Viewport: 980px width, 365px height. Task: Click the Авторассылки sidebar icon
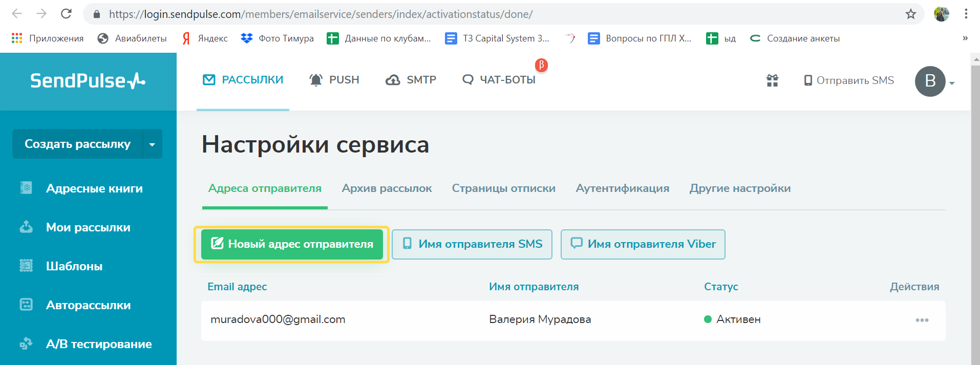tap(26, 305)
